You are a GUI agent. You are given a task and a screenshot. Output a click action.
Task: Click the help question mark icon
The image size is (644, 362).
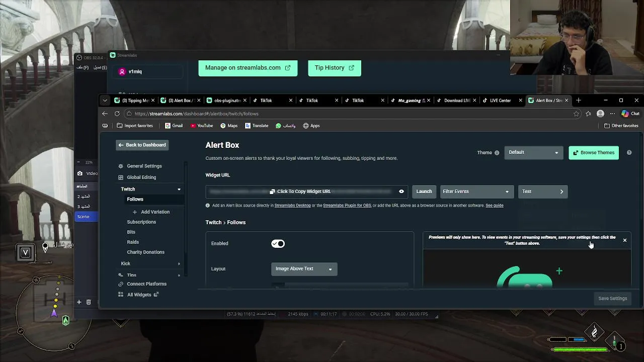click(629, 153)
